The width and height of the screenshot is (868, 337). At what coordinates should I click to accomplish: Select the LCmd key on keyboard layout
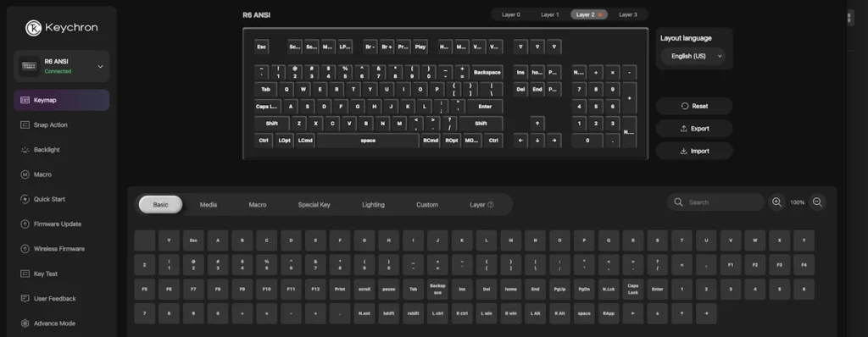305,141
